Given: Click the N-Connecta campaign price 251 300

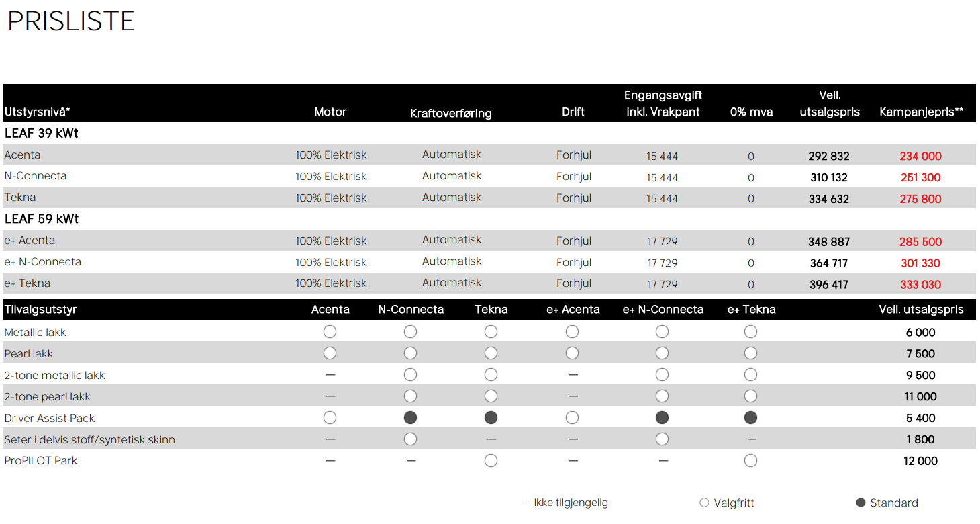Looking at the screenshot, I should (921, 177).
